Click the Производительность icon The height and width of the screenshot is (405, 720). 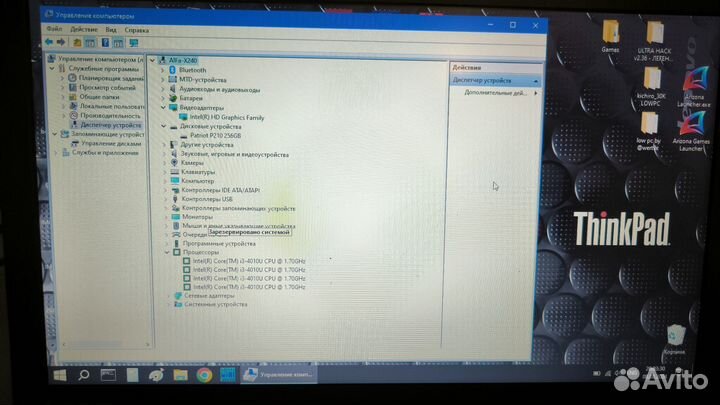coord(73,115)
